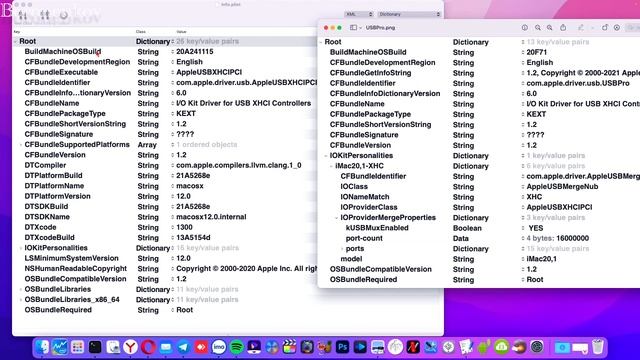Select the CFBundleExecutable row key
The image size is (640, 360).
61,72
